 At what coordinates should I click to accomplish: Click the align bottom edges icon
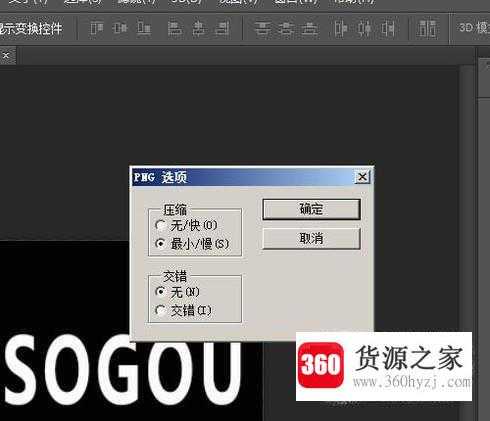coord(144,28)
